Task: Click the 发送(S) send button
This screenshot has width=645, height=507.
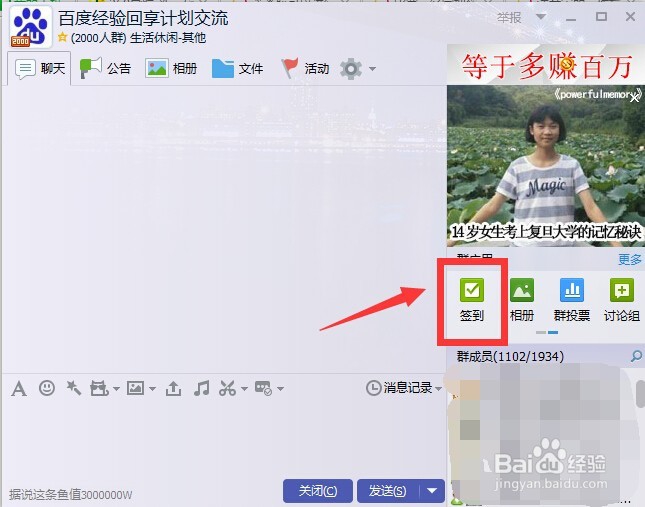Action: pos(387,491)
